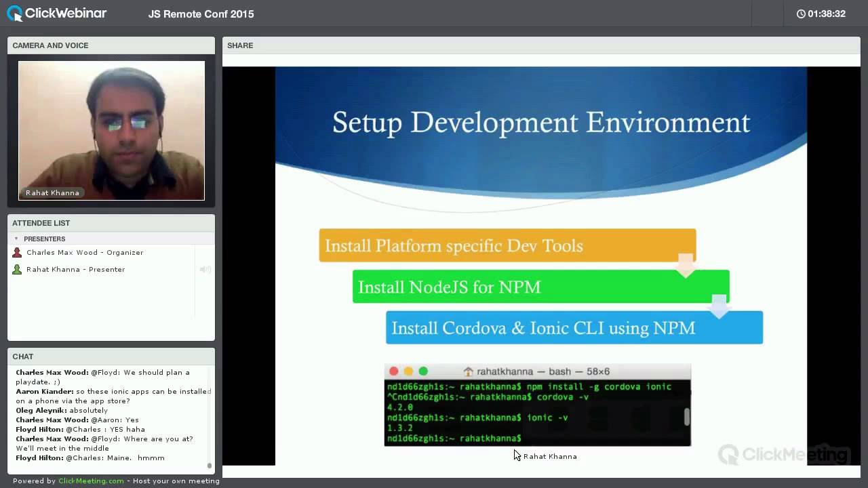Click the green Install NodeJS for NPM box
Screen dimensions: 868x488
coord(540,287)
